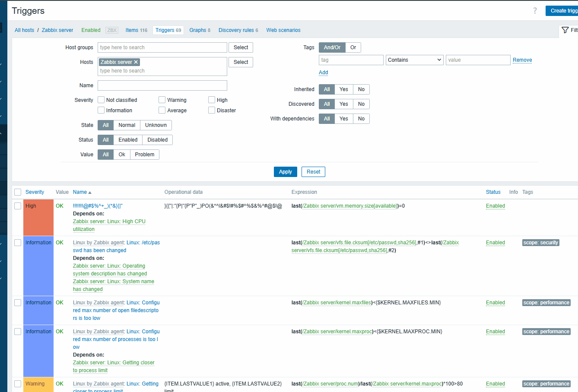Viewport: 578px width, 392px height.
Task: Set Value filter to Ok
Action: coord(122,155)
